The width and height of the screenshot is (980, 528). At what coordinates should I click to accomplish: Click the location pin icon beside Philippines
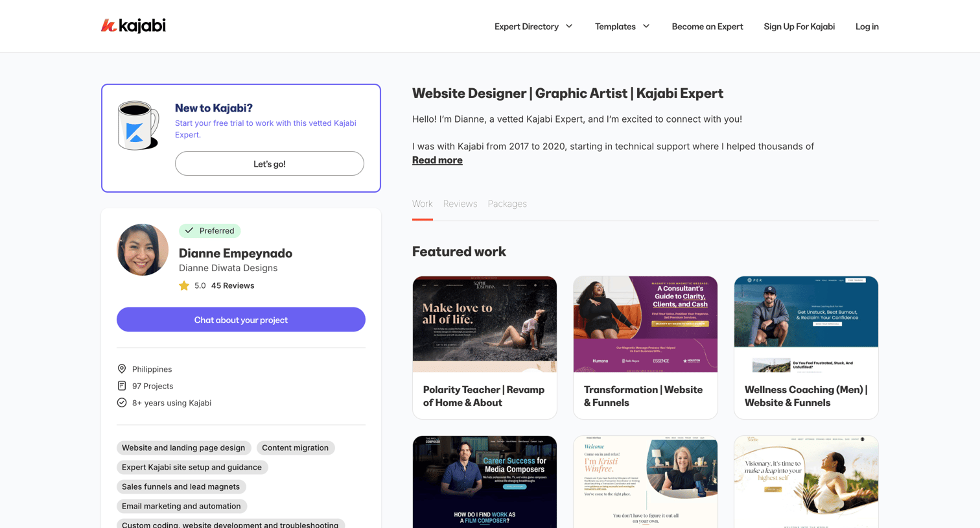[x=122, y=369]
